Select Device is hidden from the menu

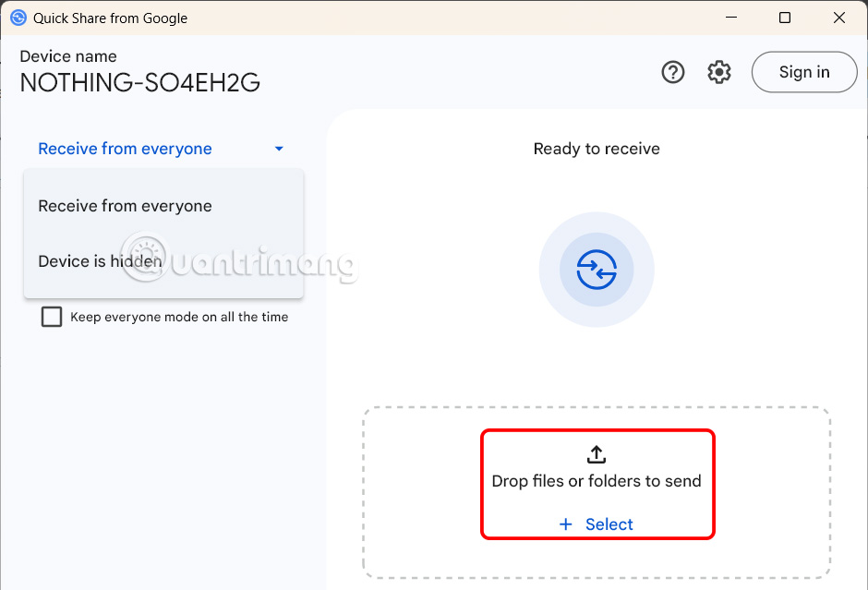coord(100,260)
